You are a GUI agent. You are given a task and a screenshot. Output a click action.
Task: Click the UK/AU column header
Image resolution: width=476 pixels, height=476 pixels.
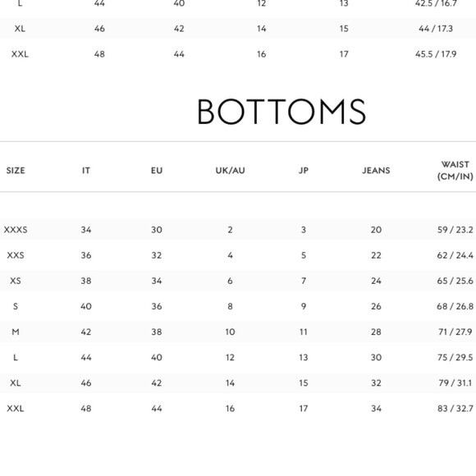pyautogui.click(x=230, y=171)
